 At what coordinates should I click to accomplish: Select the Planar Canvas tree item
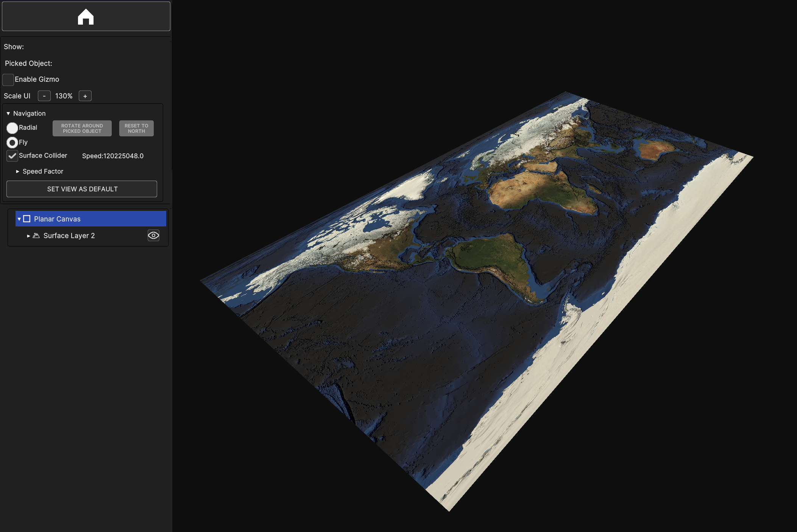pyautogui.click(x=57, y=219)
